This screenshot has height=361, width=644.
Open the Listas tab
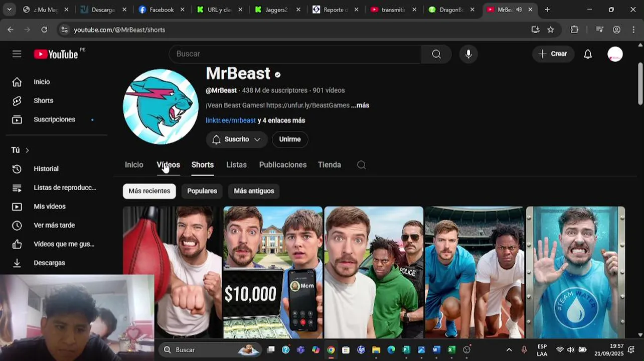click(236, 165)
